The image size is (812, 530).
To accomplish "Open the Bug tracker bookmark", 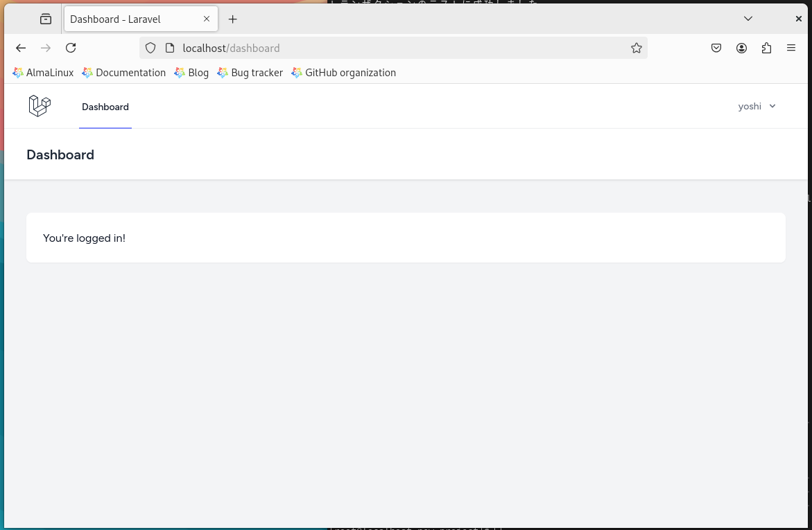I will tap(250, 73).
